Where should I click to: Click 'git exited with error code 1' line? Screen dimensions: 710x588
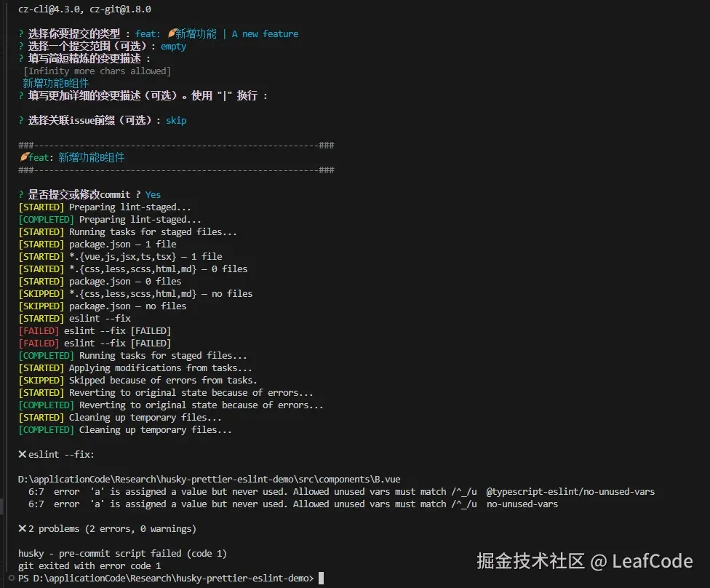89,565
